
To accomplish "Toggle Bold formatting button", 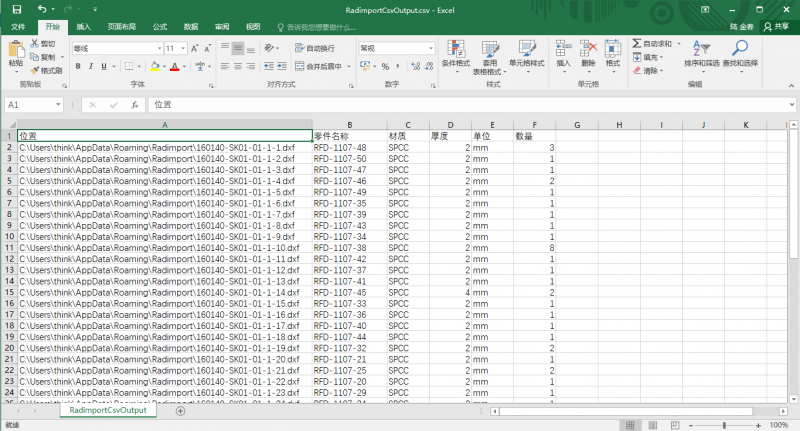I will pyautogui.click(x=77, y=67).
